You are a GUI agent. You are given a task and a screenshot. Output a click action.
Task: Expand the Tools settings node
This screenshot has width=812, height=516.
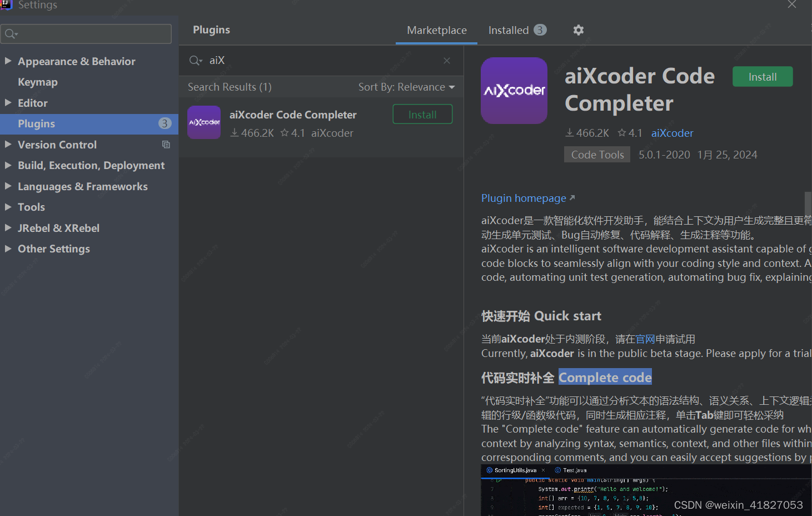[8, 207]
